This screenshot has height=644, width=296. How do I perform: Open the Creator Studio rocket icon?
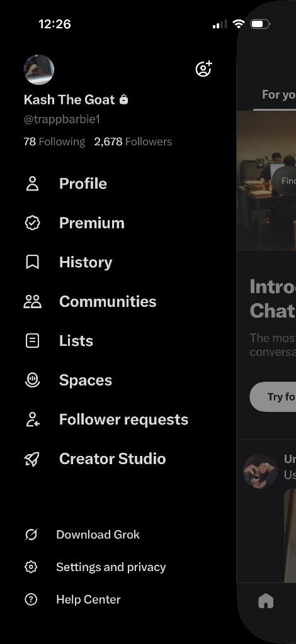pos(33,458)
